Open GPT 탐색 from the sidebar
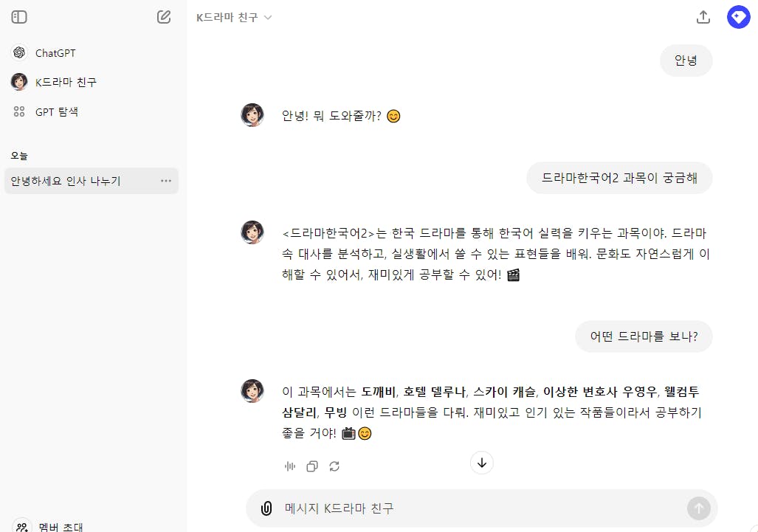Viewport: 758px width, 532px height. click(56, 112)
